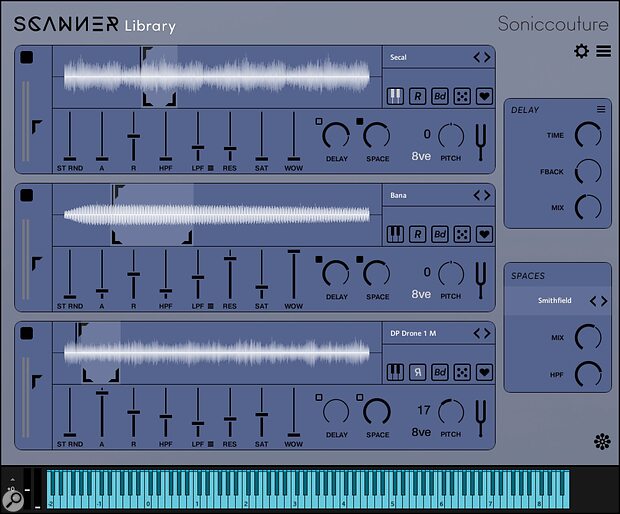Toggle reverse R button in Bana layer
The height and width of the screenshot is (514, 620).
coord(418,234)
